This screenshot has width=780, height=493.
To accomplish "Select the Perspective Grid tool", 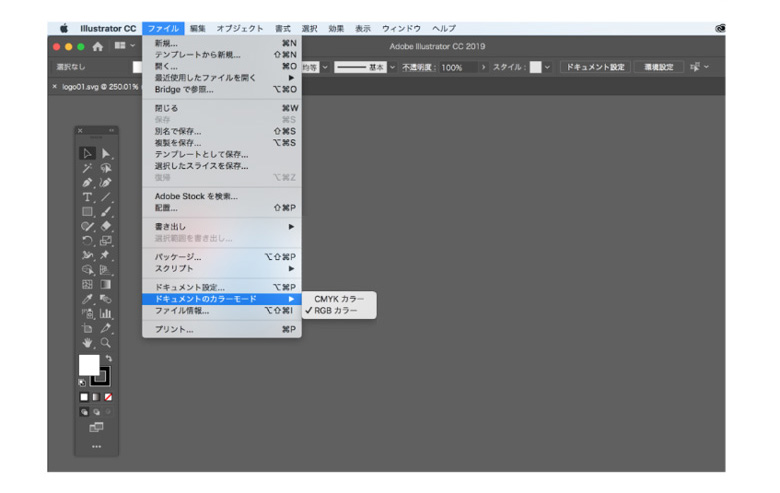I will (105, 270).
